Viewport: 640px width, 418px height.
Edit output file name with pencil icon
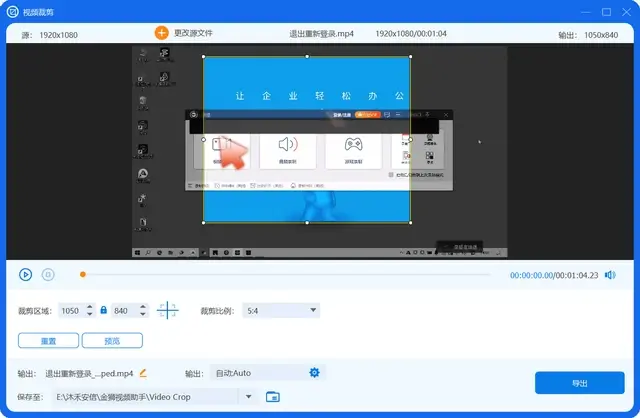point(143,373)
